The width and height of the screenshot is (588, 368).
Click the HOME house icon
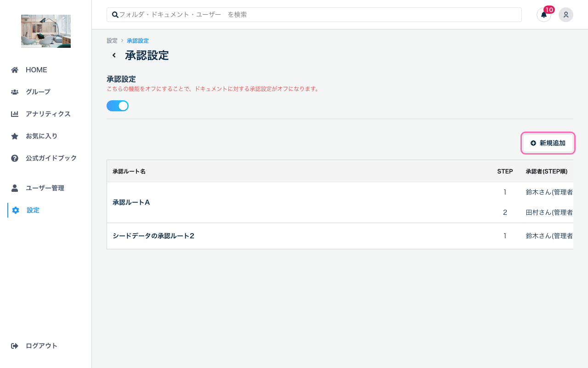point(15,69)
